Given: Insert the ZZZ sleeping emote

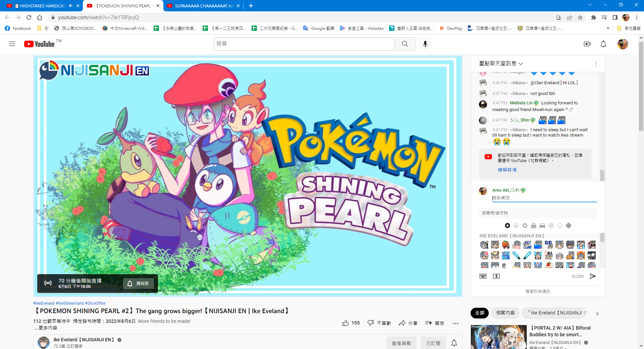Looking at the screenshot, I should (527, 245).
